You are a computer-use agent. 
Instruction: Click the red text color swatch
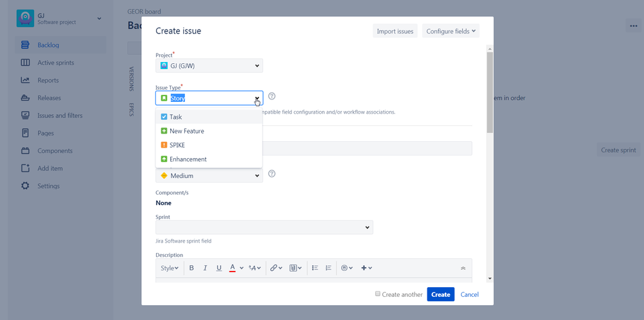(x=232, y=268)
